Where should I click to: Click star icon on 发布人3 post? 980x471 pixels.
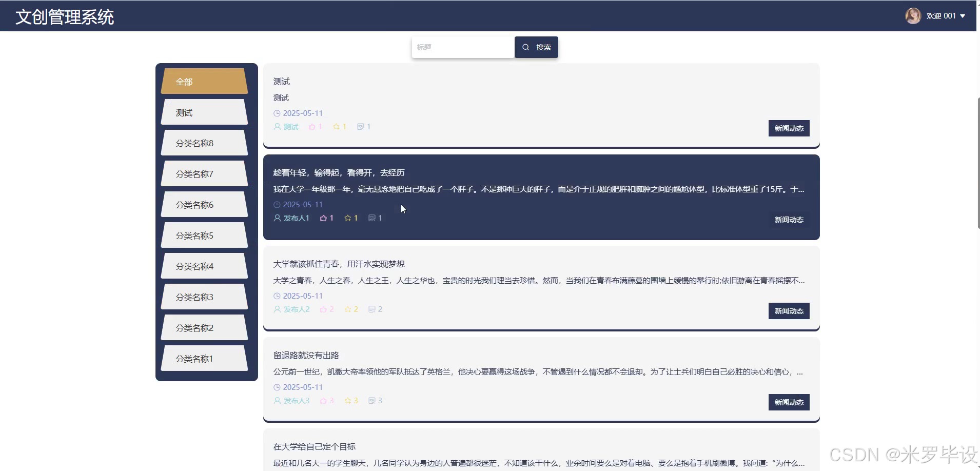348,401
